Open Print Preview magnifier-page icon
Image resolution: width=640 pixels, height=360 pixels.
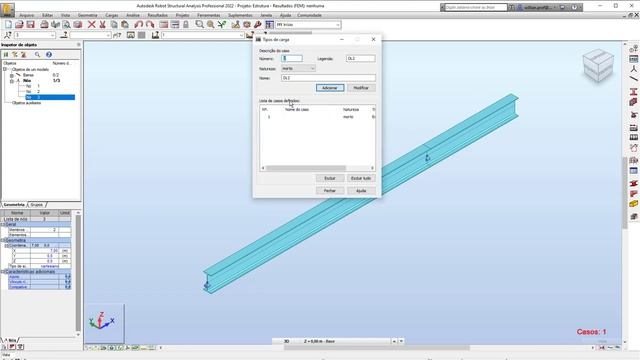(x=66, y=24)
